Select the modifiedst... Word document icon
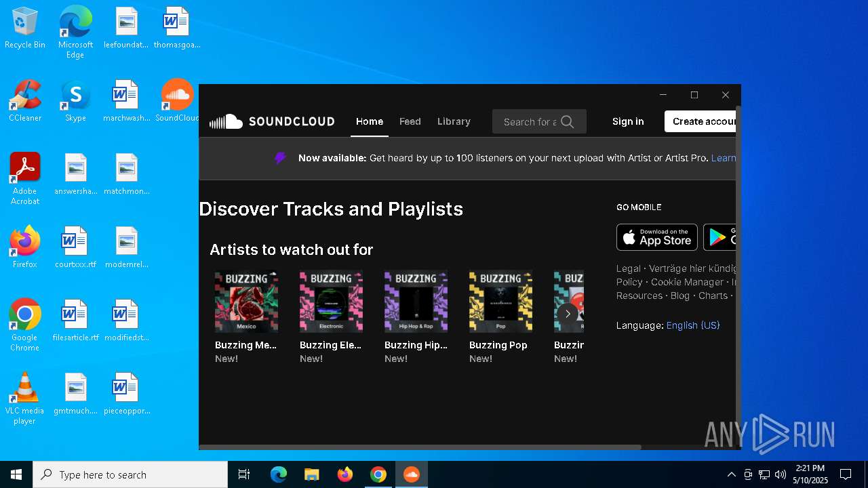The width and height of the screenshot is (868, 488). [x=126, y=321]
